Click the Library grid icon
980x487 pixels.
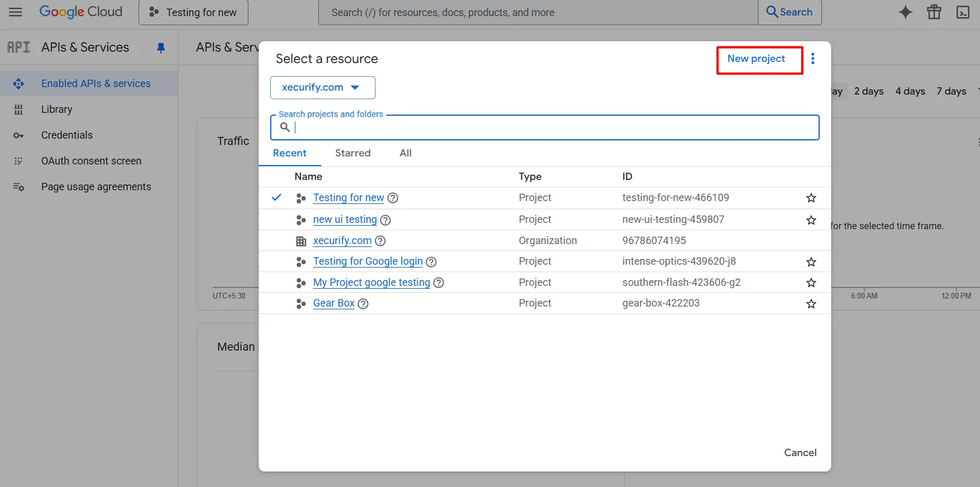(18, 109)
